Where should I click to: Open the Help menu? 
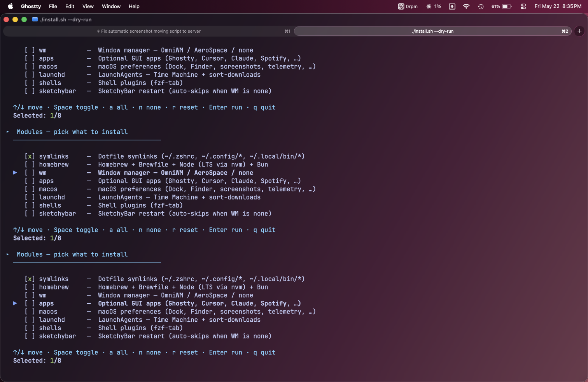(134, 6)
